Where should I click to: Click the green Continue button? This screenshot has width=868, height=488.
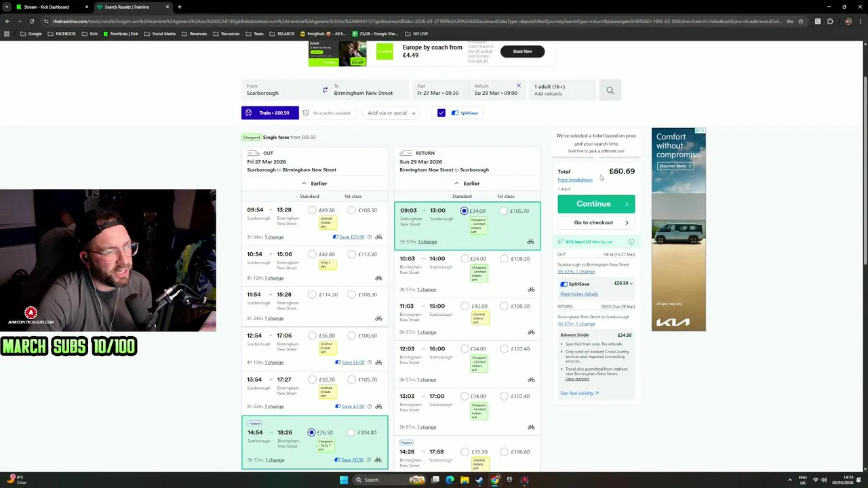(x=596, y=204)
